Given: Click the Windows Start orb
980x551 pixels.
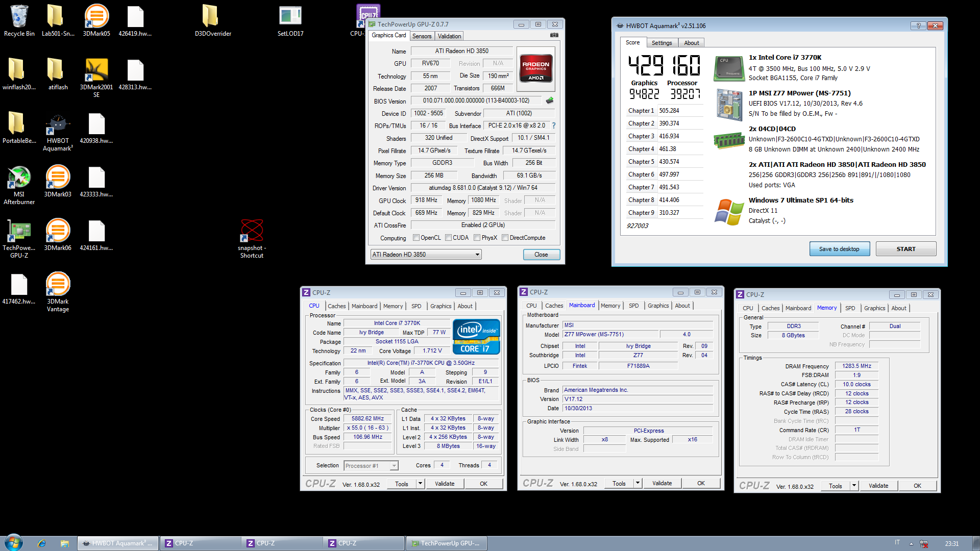Looking at the screenshot, I should (x=14, y=543).
